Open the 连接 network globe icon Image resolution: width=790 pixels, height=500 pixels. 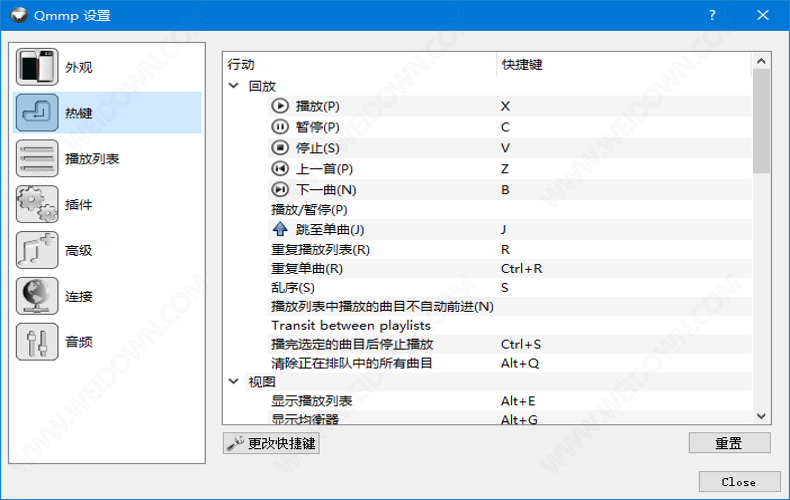[x=37, y=296]
